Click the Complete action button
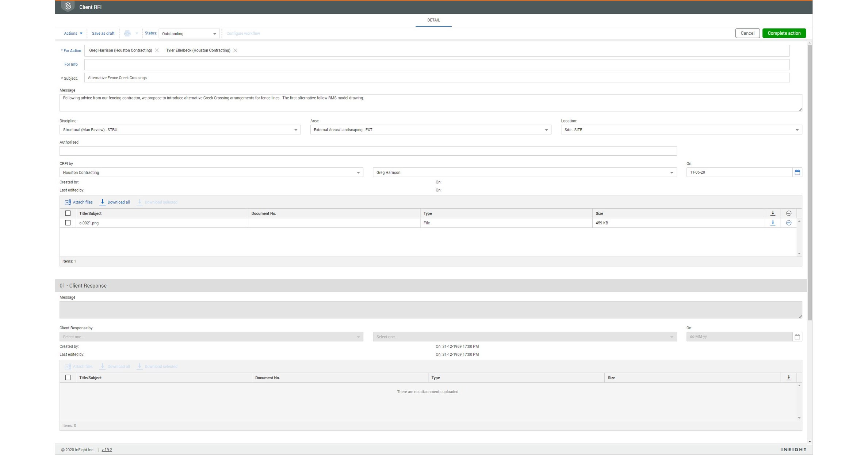Screen dimensions: 868x455 tap(784, 33)
